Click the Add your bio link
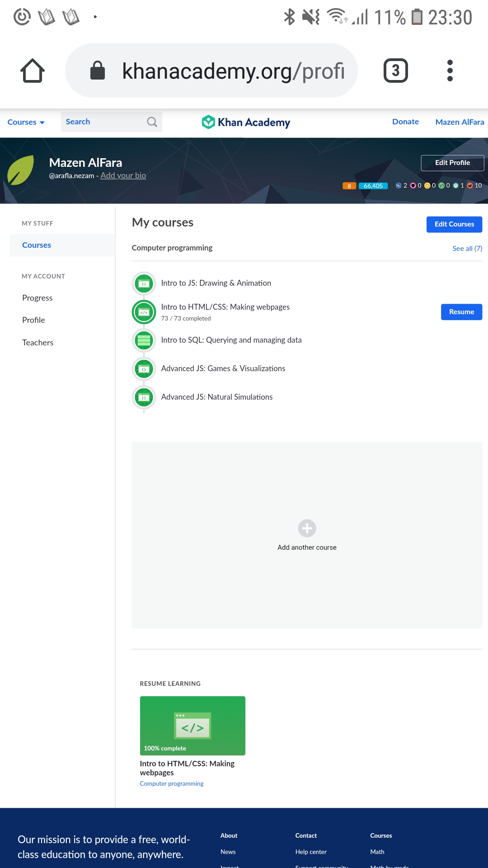The height and width of the screenshot is (868, 488). point(123,175)
